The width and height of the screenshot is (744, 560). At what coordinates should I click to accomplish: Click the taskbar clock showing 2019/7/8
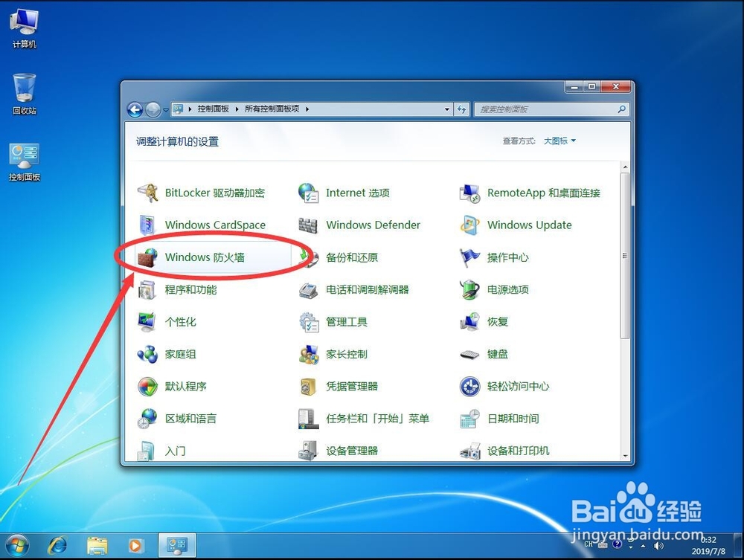(708, 546)
